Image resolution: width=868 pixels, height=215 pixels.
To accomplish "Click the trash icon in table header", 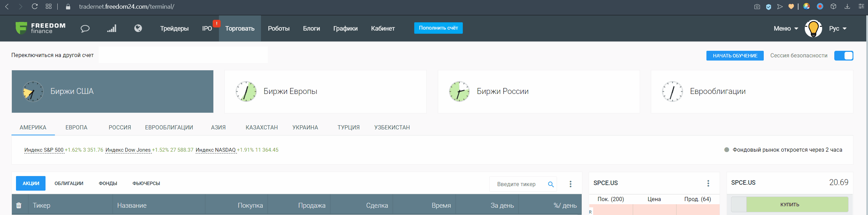I will pos(19,205).
